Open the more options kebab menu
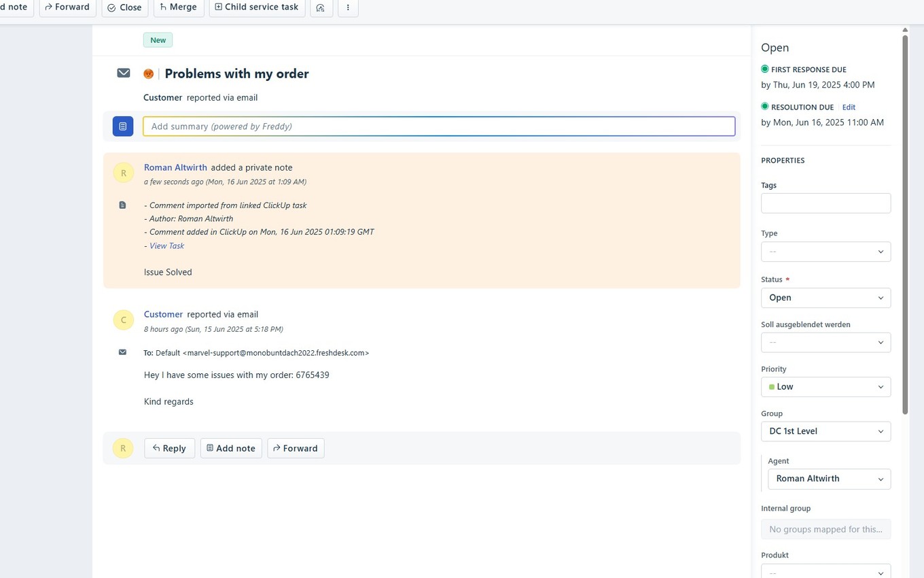 348,7
